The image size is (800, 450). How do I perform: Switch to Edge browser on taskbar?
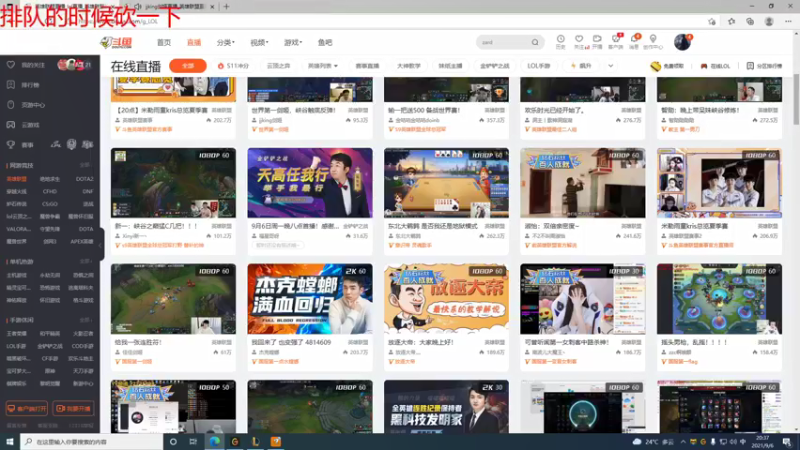[x=215, y=441]
